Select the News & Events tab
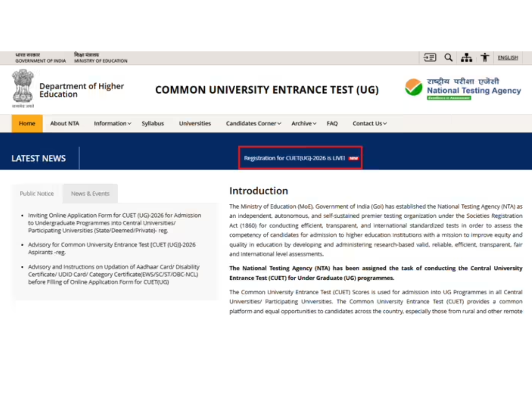The height and width of the screenshot is (399, 532). (x=90, y=193)
